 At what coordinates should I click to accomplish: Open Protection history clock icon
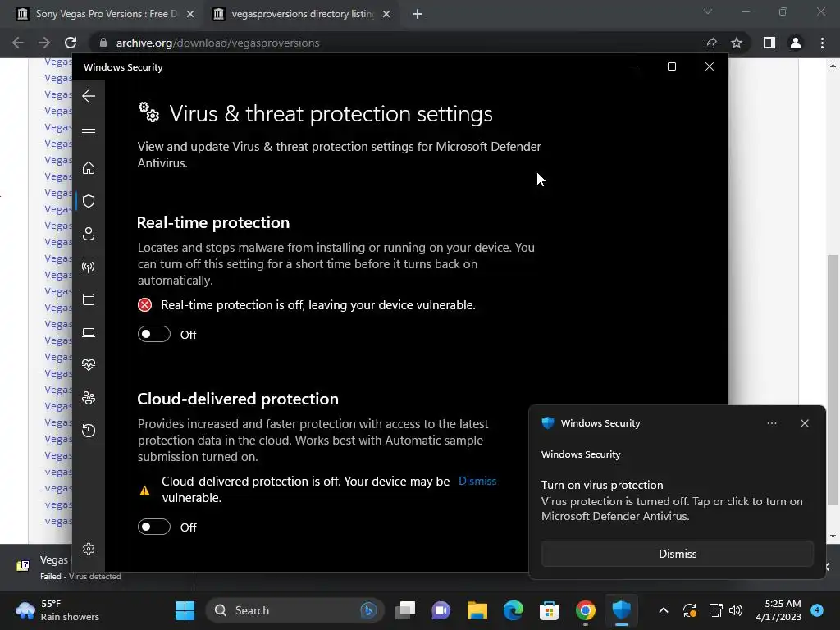click(89, 431)
